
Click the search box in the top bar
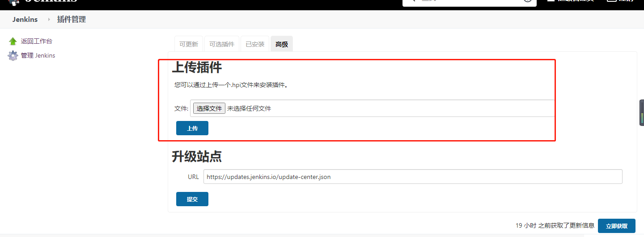tap(470, 2)
